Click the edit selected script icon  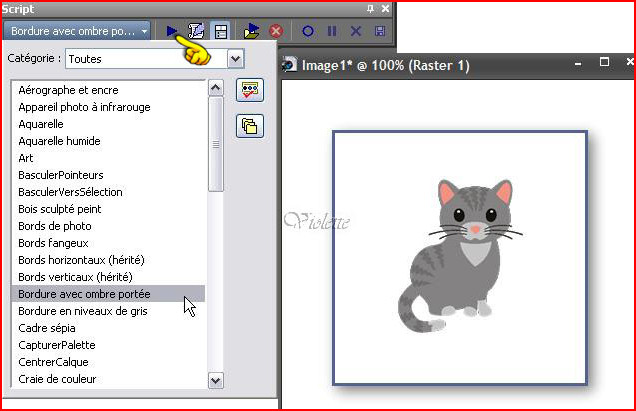(197, 31)
